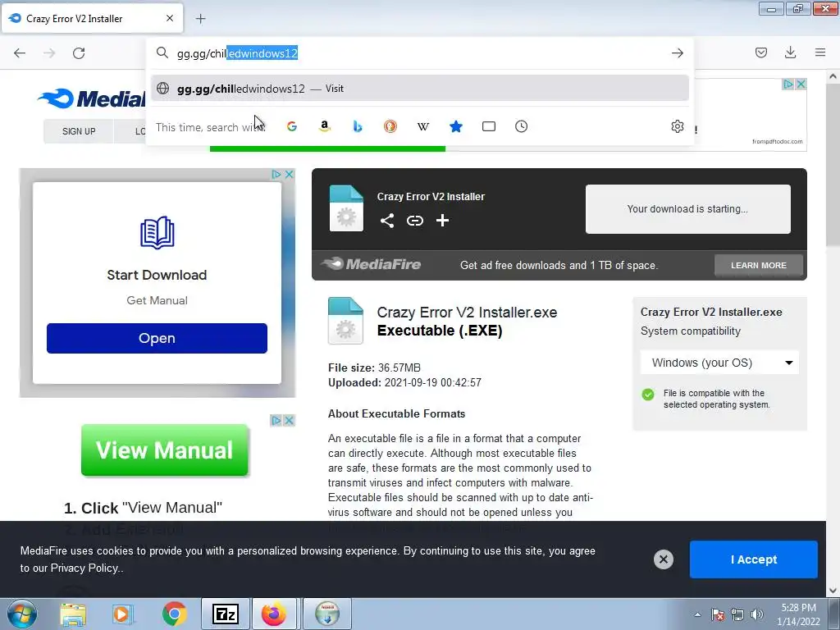
Task: Click the Your download is starting box
Action: click(688, 209)
